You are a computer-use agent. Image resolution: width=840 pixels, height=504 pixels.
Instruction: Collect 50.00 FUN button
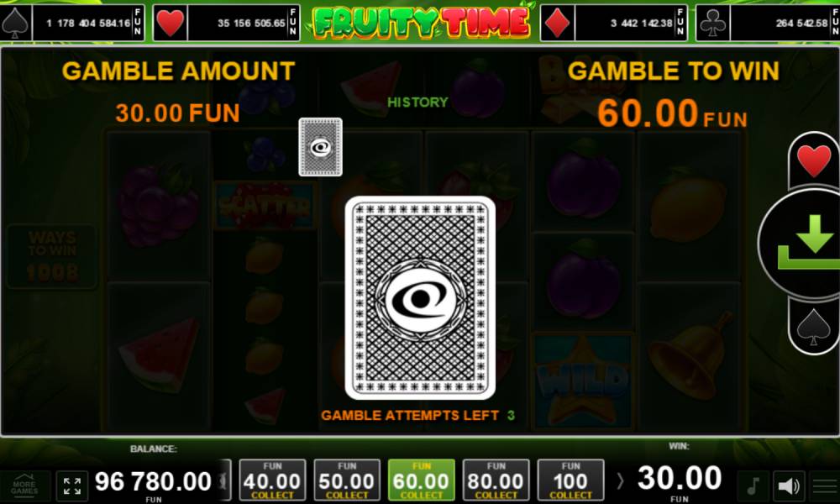[x=347, y=480]
